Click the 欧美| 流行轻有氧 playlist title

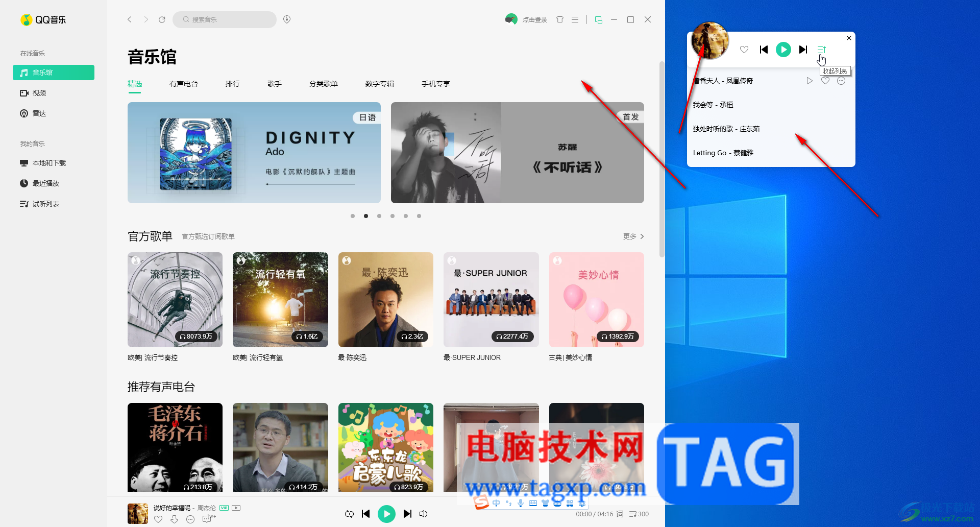258,357
